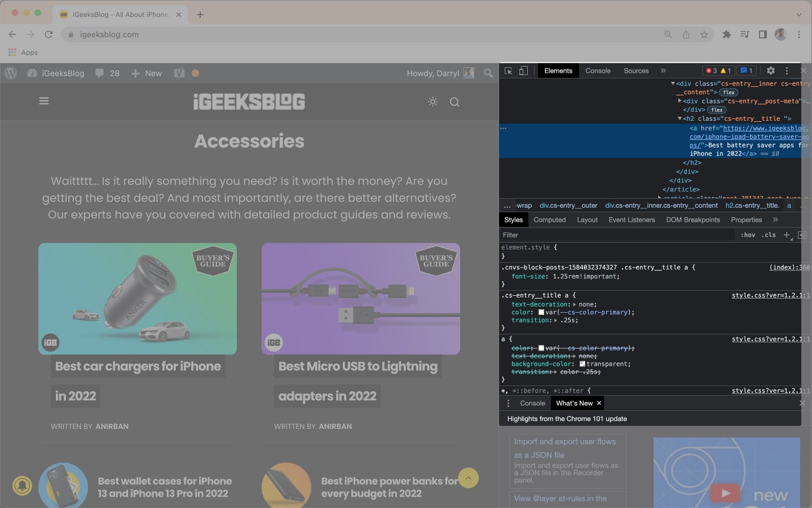812x508 pixels.
Task: Expand the text-decoration none shorthand
Action: [575, 304]
